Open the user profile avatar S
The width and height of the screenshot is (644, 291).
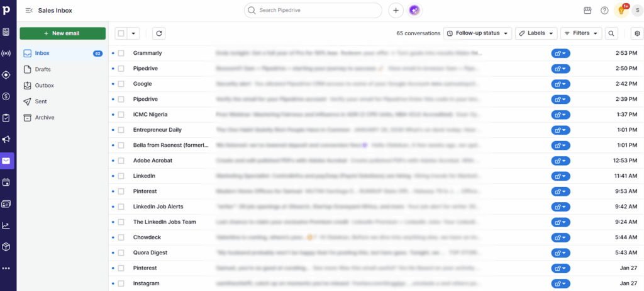(638, 11)
